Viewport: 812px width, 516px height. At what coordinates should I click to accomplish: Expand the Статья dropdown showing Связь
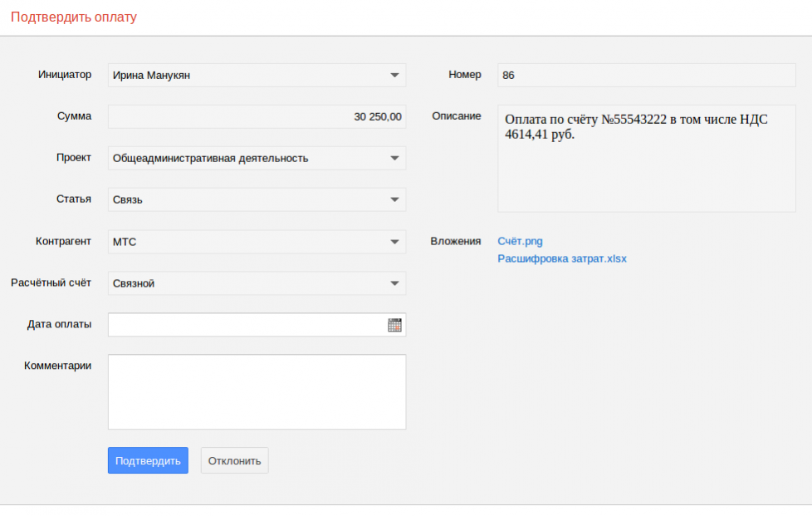(x=394, y=200)
